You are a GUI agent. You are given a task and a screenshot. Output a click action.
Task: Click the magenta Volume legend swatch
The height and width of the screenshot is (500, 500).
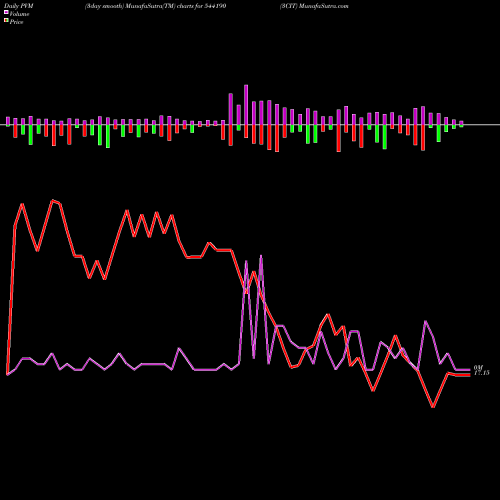pos(6,13)
